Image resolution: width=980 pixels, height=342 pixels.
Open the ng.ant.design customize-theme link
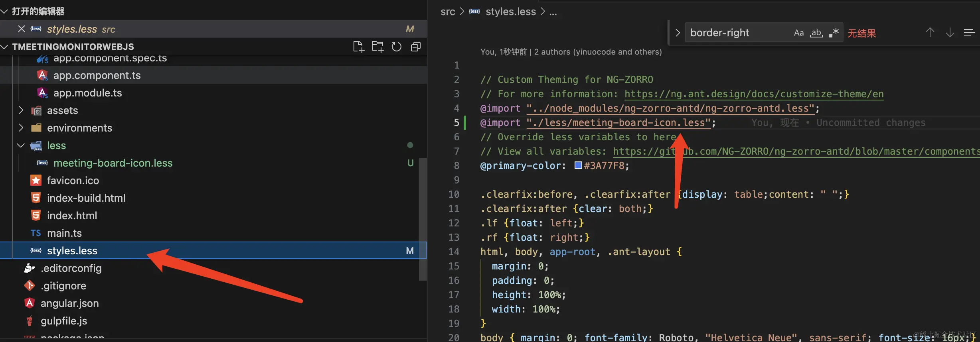coord(754,94)
